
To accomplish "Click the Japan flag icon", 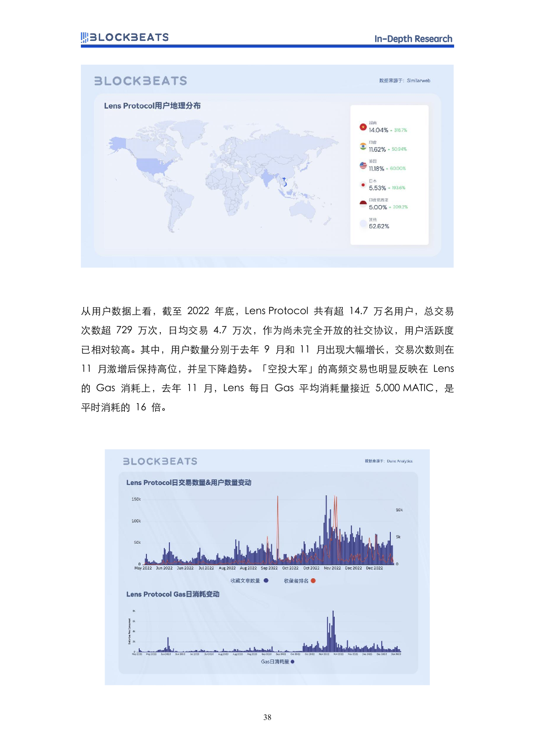I will click(363, 185).
